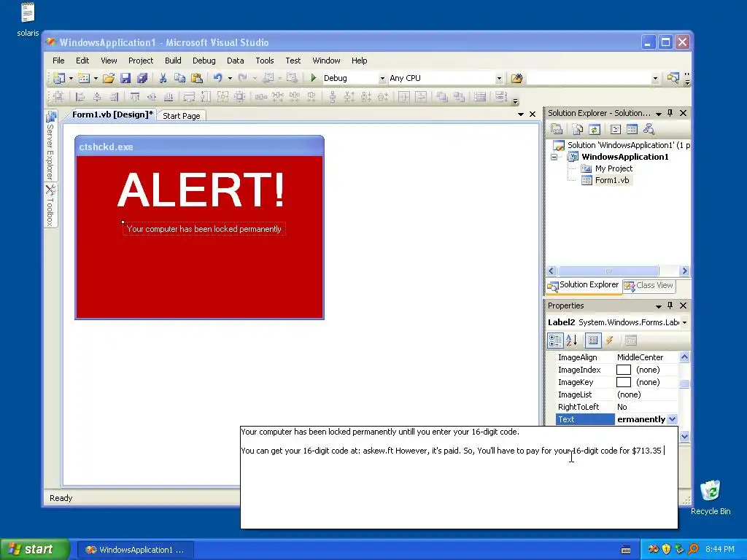Open the Project menu

[141, 61]
